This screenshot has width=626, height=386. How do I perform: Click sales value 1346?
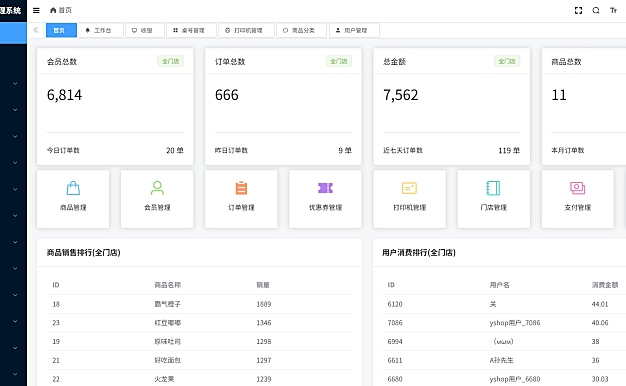[263, 323]
